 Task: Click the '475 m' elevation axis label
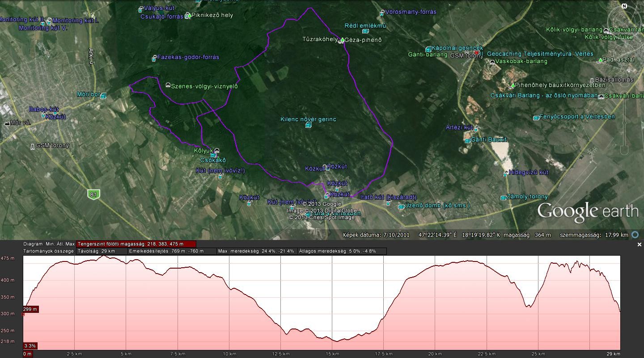8,258
